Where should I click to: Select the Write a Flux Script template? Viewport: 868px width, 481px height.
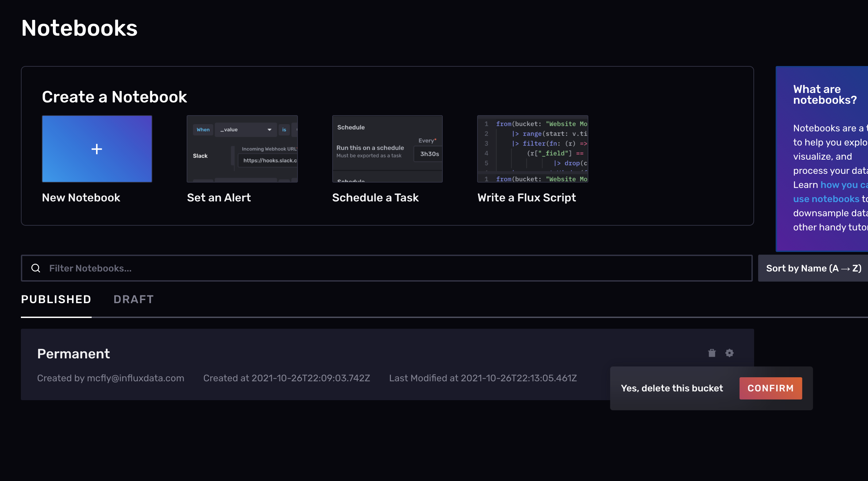pyautogui.click(x=532, y=149)
